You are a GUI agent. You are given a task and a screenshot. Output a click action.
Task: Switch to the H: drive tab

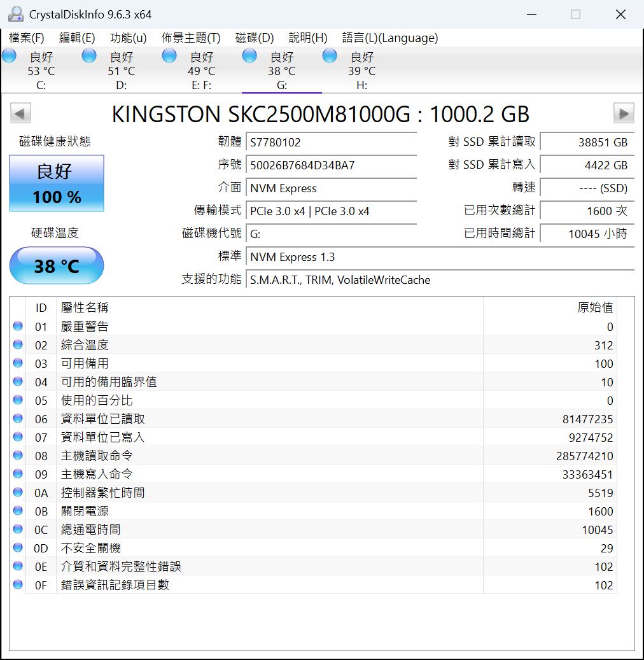pyautogui.click(x=360, y=70)
